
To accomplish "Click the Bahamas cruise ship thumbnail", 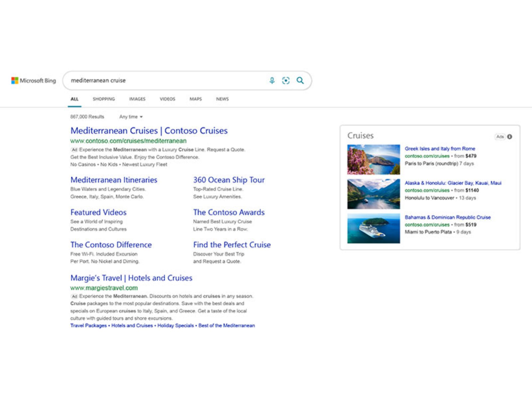I will (373, 228).
